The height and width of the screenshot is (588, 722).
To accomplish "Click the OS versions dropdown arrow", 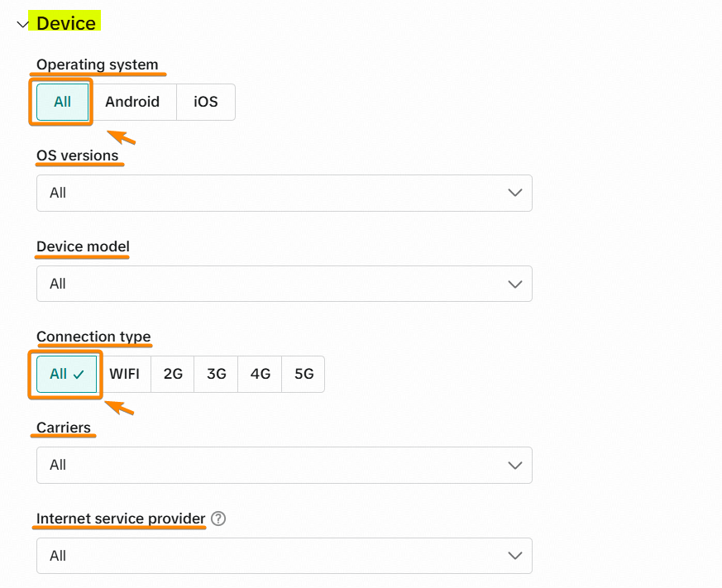I will coord(515,193).
